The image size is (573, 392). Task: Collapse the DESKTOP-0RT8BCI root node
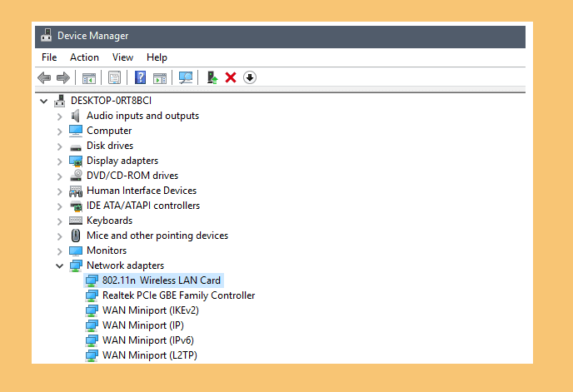click(43, 101)
